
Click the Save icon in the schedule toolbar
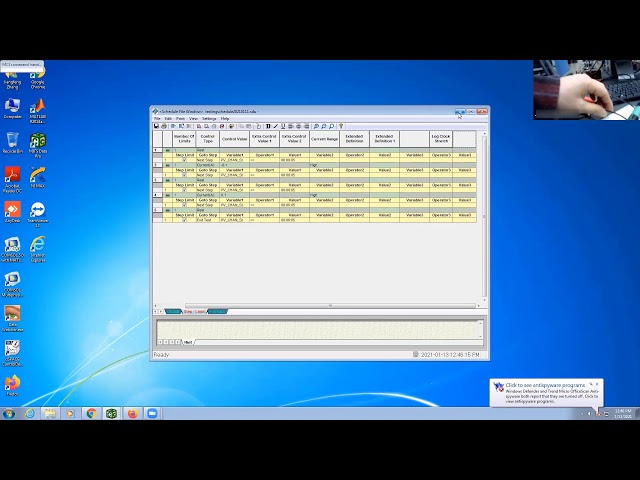pos(156,126)
